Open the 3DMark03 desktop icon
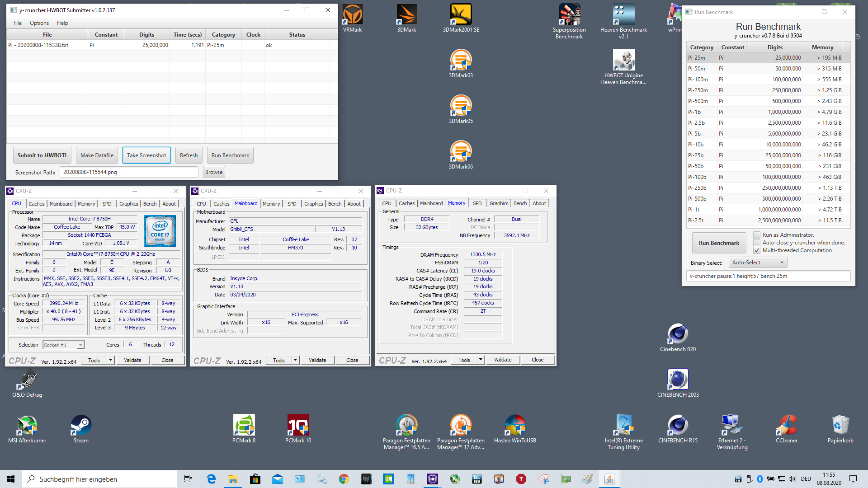 [461, 64]
